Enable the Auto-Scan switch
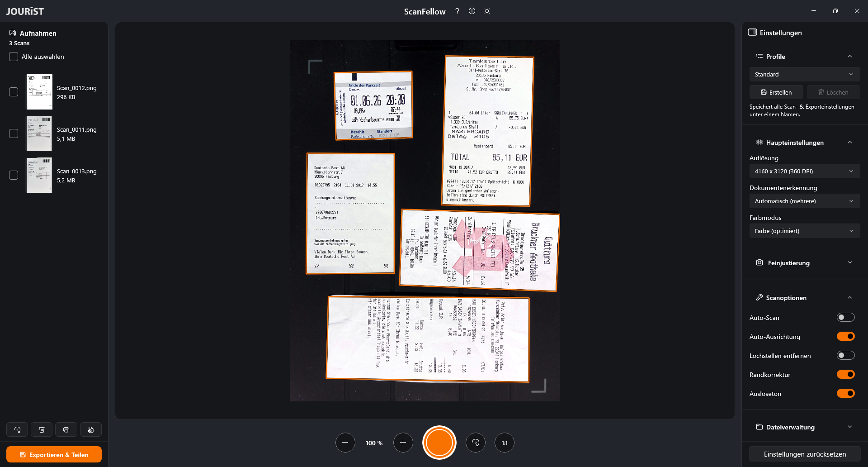868x467 pixels. coord(845,318)
